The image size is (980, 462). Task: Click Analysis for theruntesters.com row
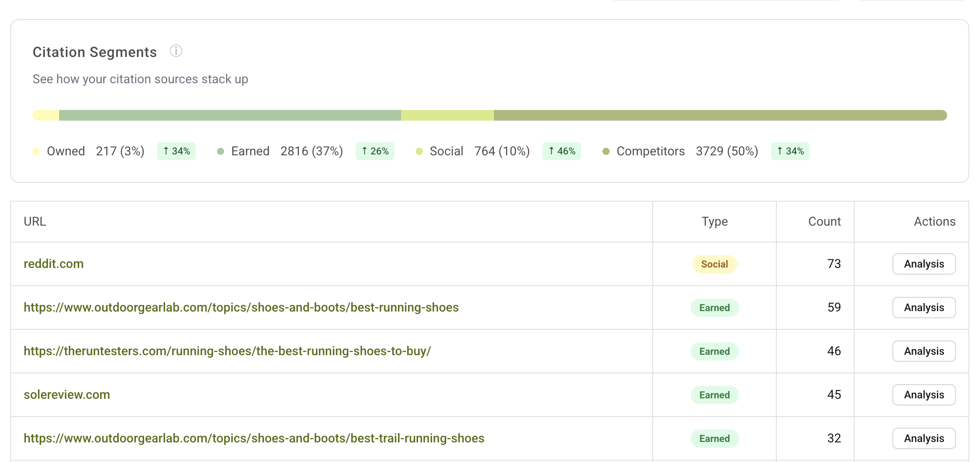pyautogui.click(x=924, y=351)
